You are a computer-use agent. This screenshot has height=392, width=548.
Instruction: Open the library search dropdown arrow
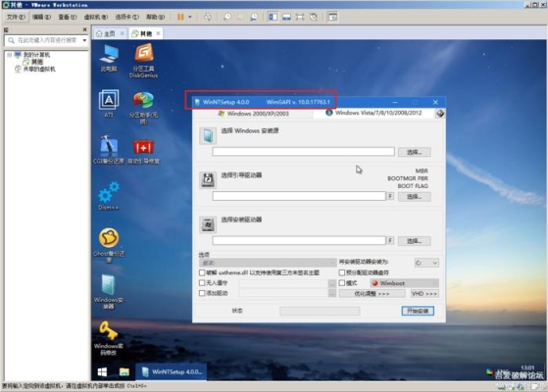click(84, 40)
